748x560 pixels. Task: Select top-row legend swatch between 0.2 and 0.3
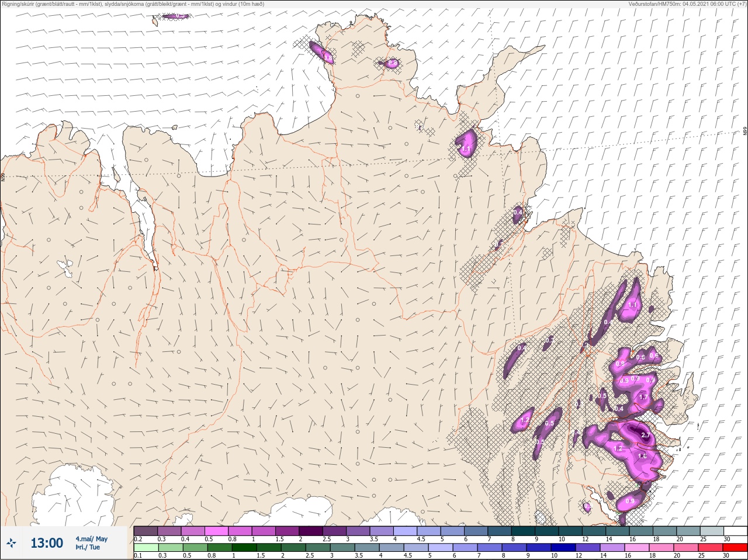coord(146,531)
